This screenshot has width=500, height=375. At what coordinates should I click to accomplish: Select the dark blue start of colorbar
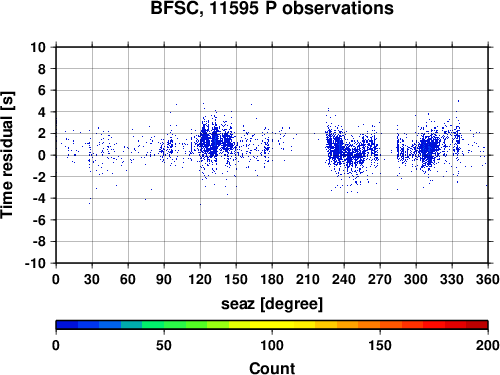pyautogui.click(x=67, y=325)
